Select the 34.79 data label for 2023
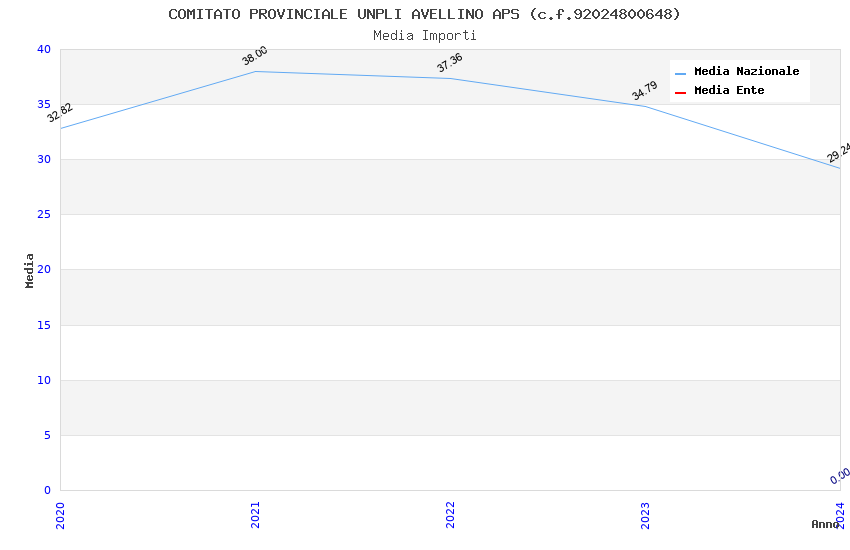Viewport: 850px width, 550px height. 645,90
